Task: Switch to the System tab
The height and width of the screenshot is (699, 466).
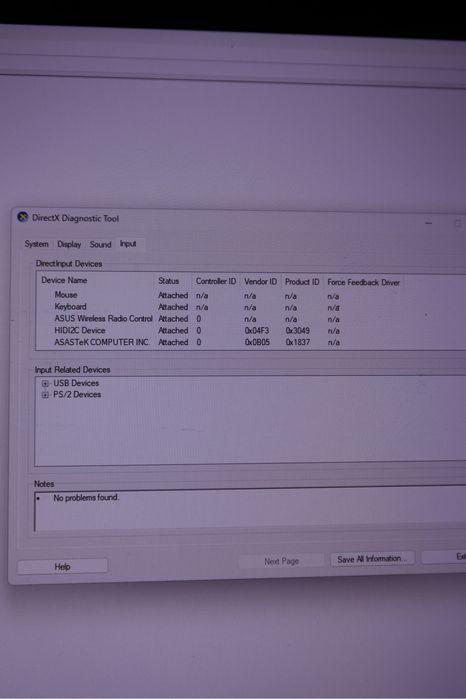Action: (x=37, y=244)
